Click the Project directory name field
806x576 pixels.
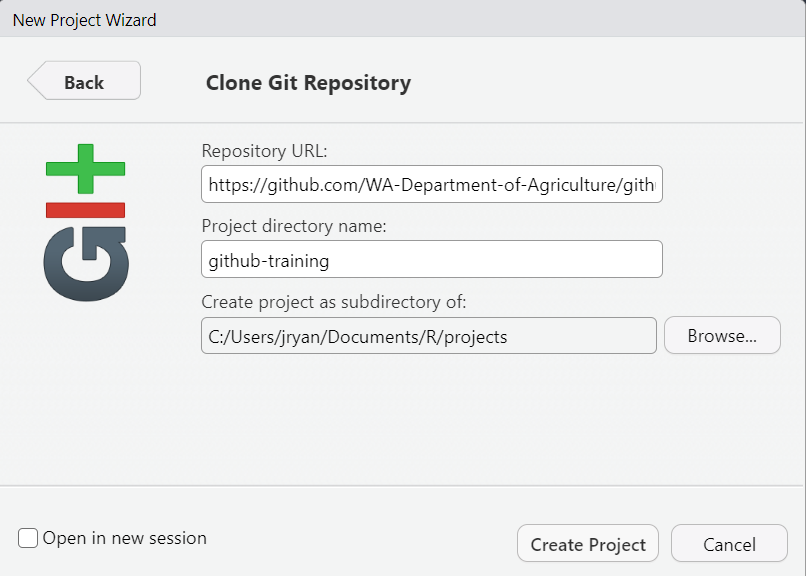point(431,260)
